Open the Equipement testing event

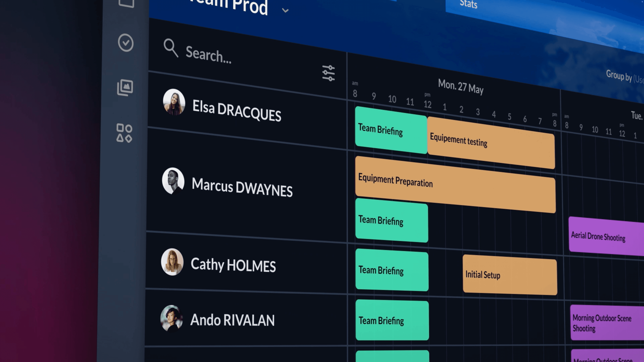click(491, 143)
